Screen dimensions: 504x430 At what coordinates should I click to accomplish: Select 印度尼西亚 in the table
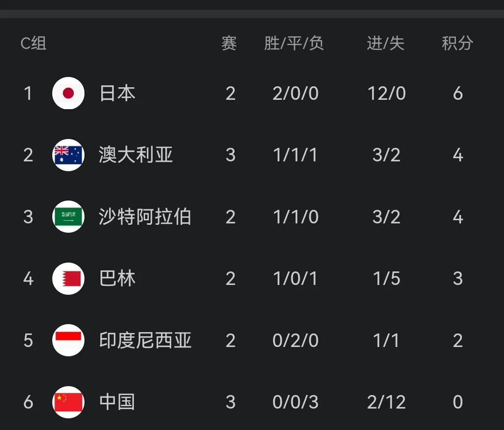click(x=145, y=340)
